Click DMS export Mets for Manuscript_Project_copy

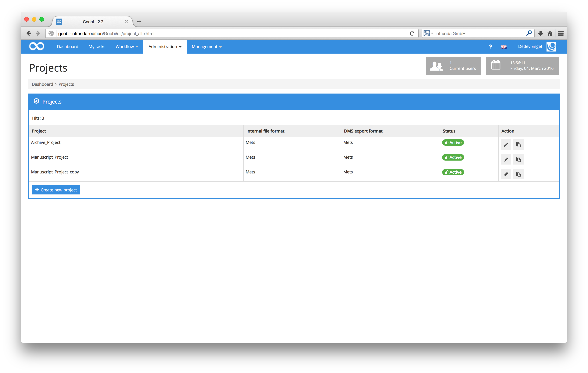(348, 172)
